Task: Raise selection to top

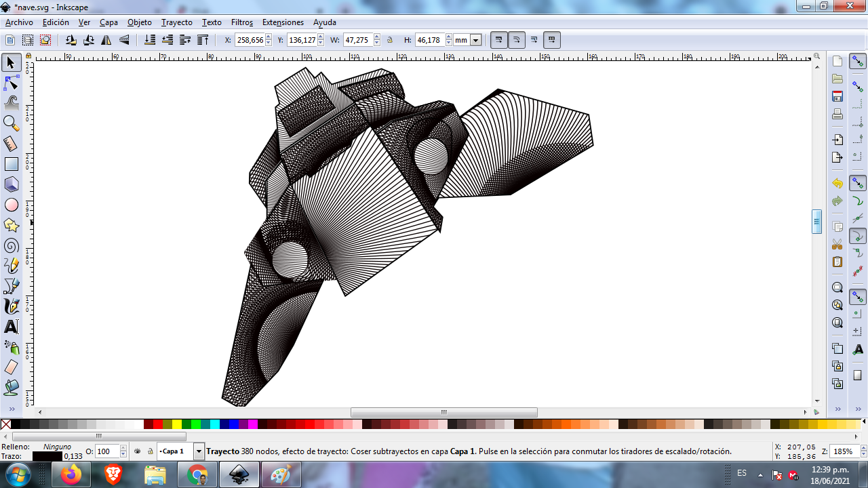Action: (203, 40)
